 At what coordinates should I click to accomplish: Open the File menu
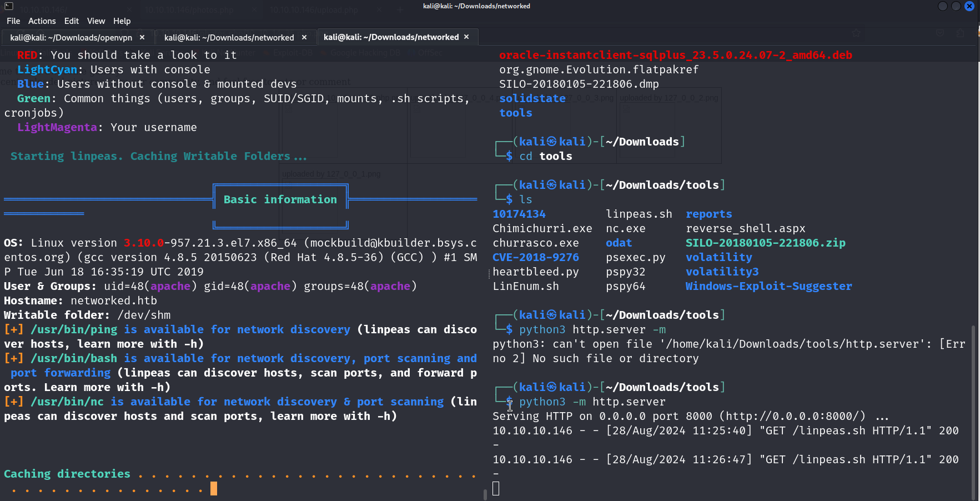13,21
